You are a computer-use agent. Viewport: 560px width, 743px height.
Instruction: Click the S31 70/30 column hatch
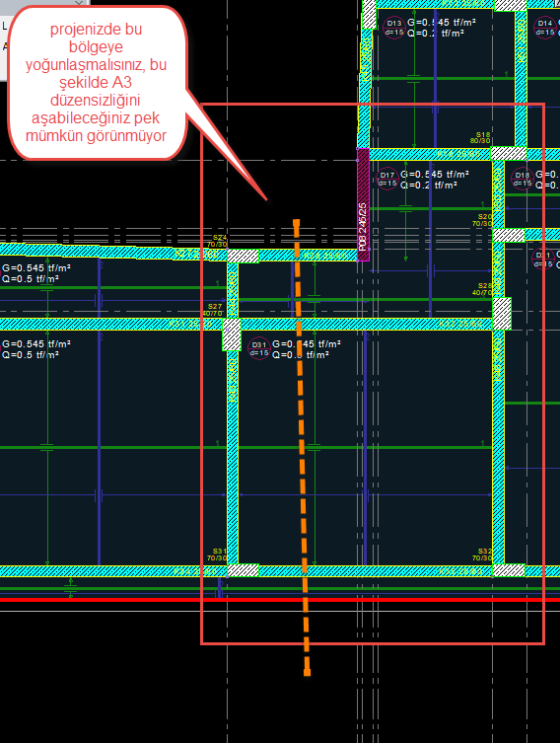tap(244, 570)
